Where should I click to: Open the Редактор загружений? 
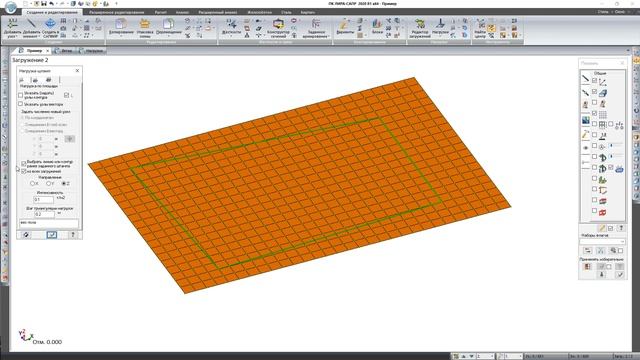coord(420,28)
